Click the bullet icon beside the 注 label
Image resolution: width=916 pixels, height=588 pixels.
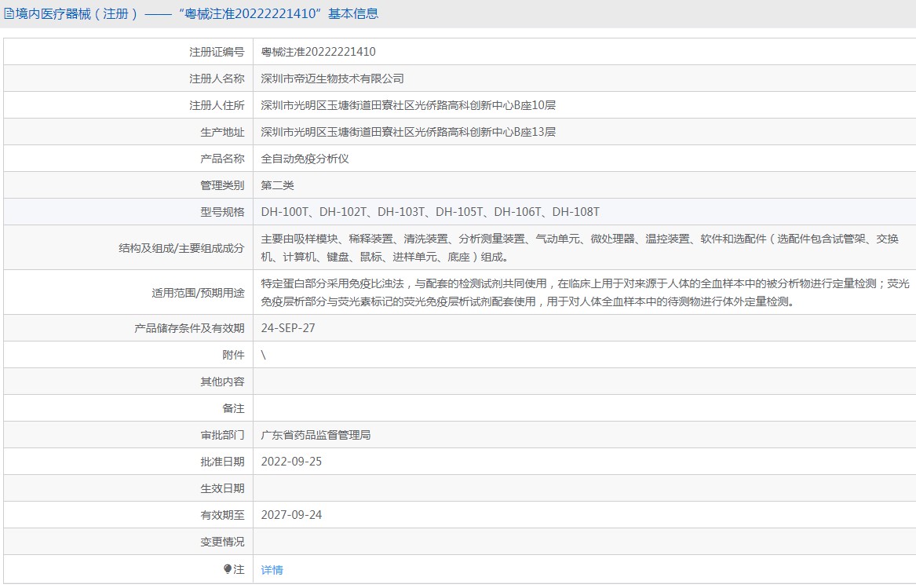pos(228,569)
